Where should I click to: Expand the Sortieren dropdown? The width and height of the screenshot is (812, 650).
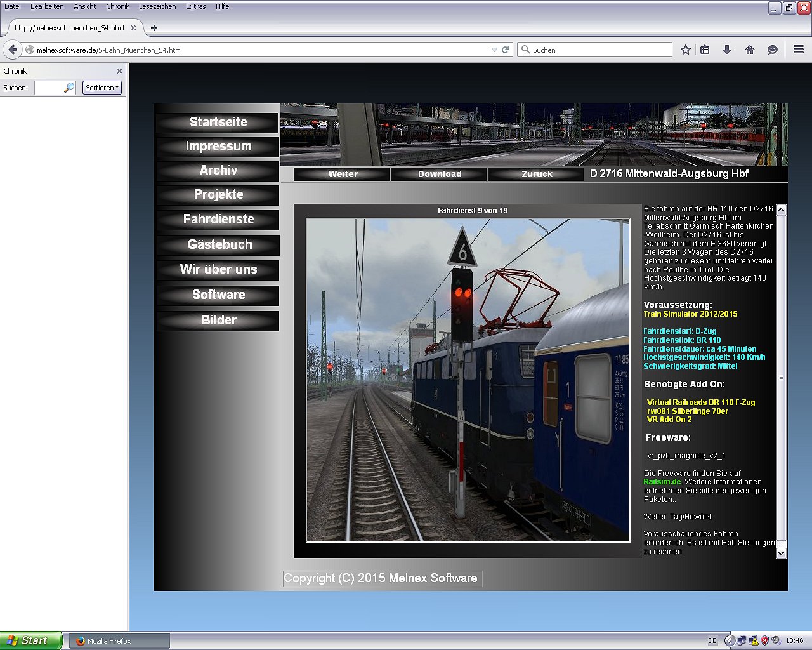(x=102, y=88)
